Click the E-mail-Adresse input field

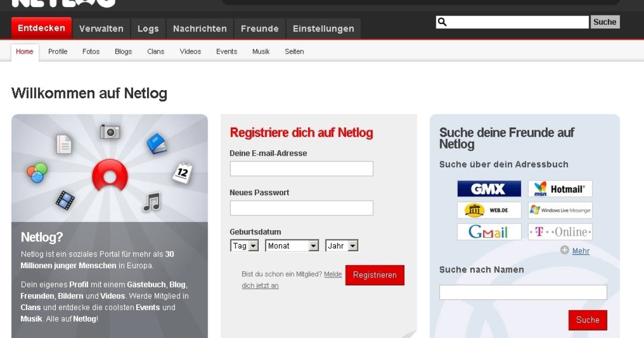click(x=301, y=168)
